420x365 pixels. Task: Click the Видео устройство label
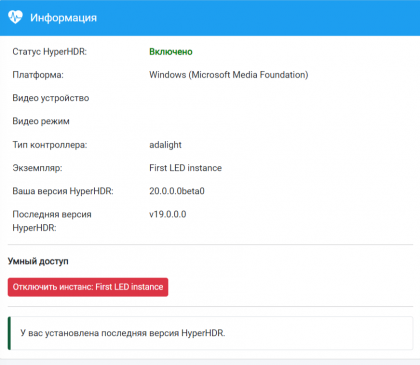[x=51, y=98]
